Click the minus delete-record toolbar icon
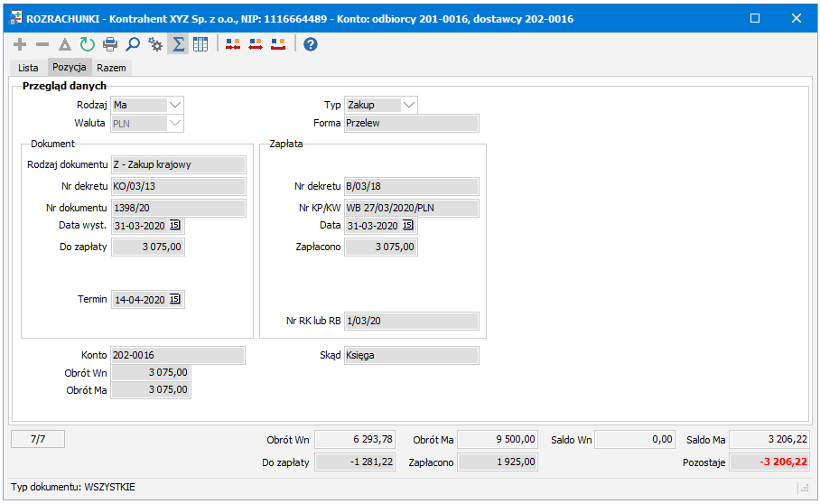The width and height of the screenshot is (820, 504). pos(42,44)
